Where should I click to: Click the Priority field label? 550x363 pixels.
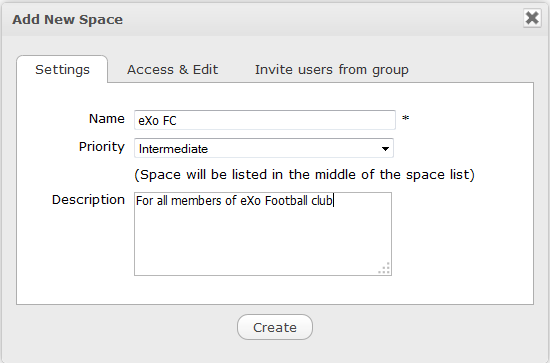tap(102, 147)
